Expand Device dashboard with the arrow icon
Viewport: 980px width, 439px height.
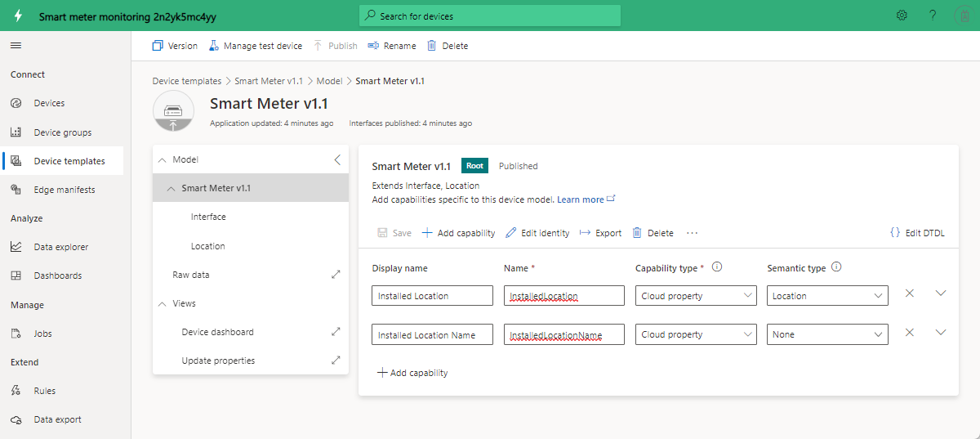pos(336,332)
